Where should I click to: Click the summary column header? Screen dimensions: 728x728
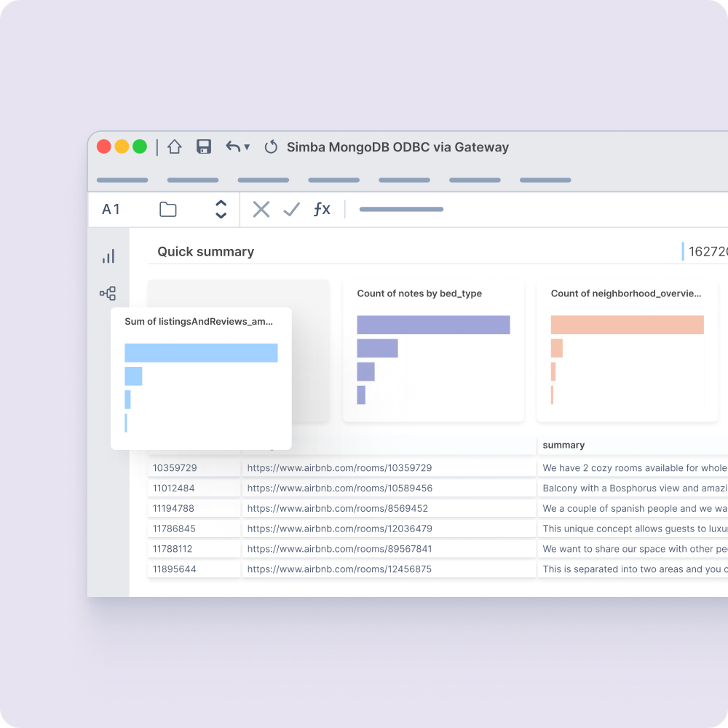[563, 445]
